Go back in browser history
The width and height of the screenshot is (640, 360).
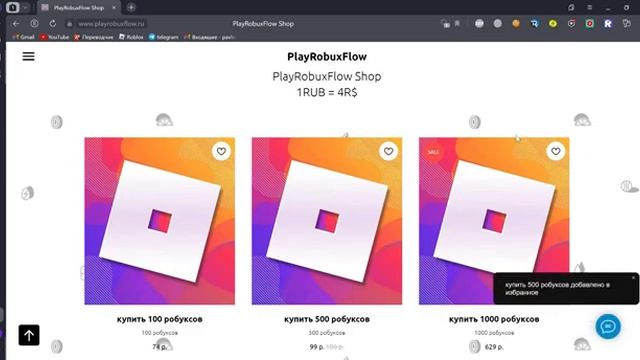coord(16,24)
